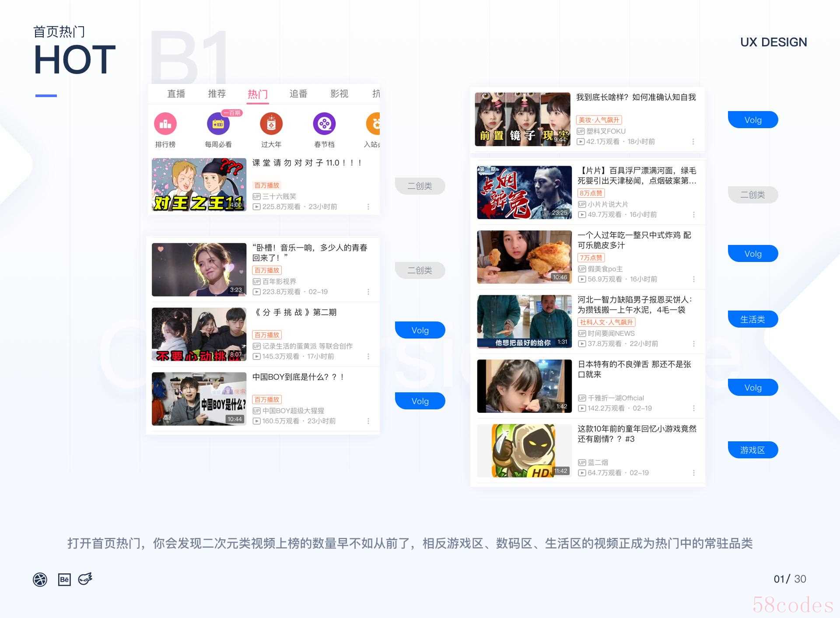
Task: Open more options for 分手挑战 video
Action: pyautogui.click(x=368, y=356)
